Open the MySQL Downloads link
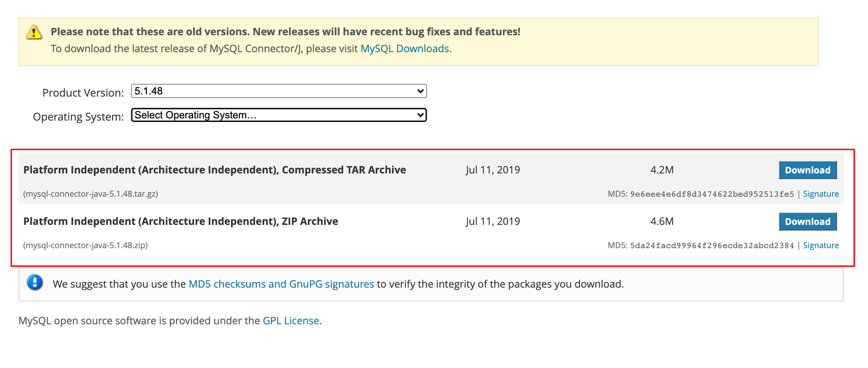Image resolution: width=868 pixels, height=368 pixels. pyautogui.click(x=405, y=49)
